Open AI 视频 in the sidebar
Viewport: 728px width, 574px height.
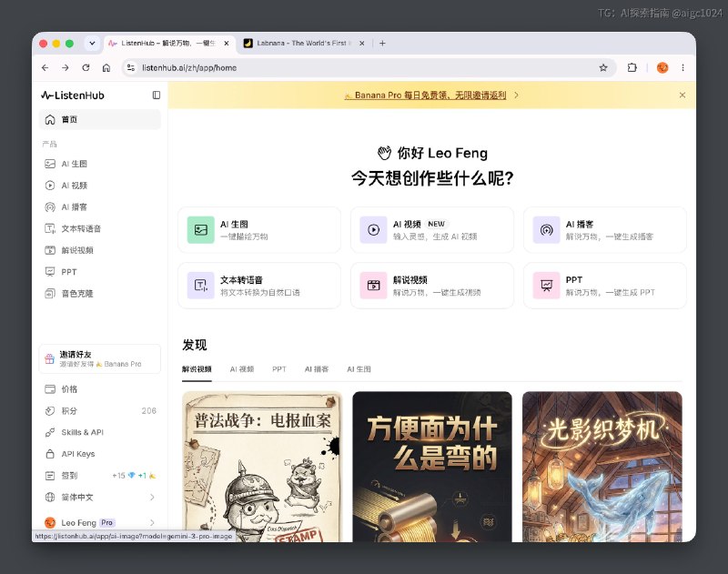[x=100, y=186]
